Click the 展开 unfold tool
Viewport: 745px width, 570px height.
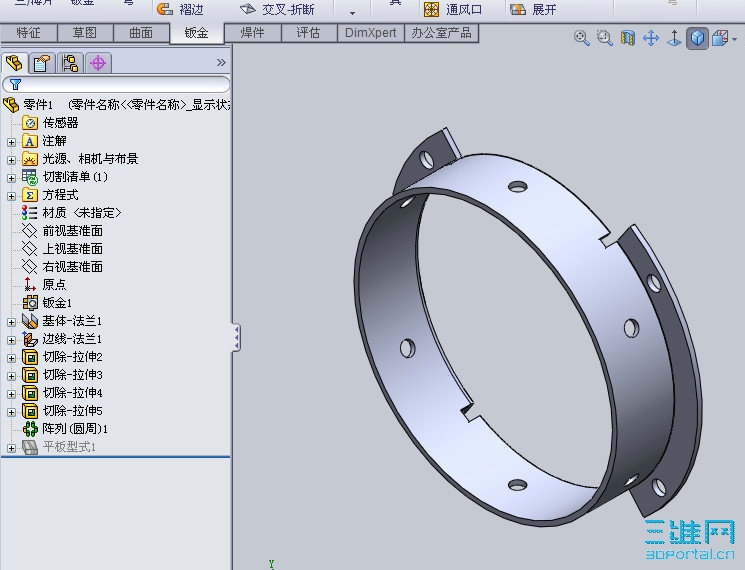[533, 10]
